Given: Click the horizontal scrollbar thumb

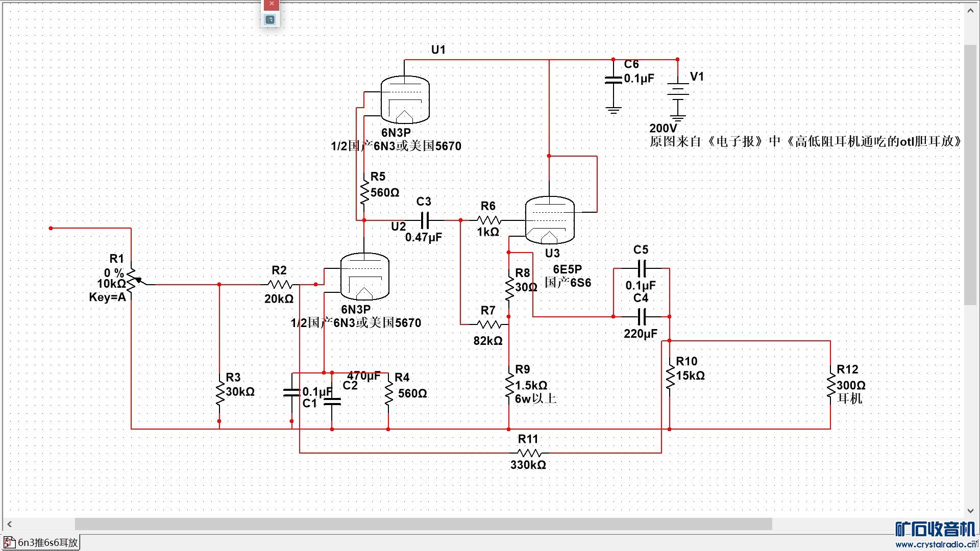Looking at the screenshot, I should [x=424, y=524].
